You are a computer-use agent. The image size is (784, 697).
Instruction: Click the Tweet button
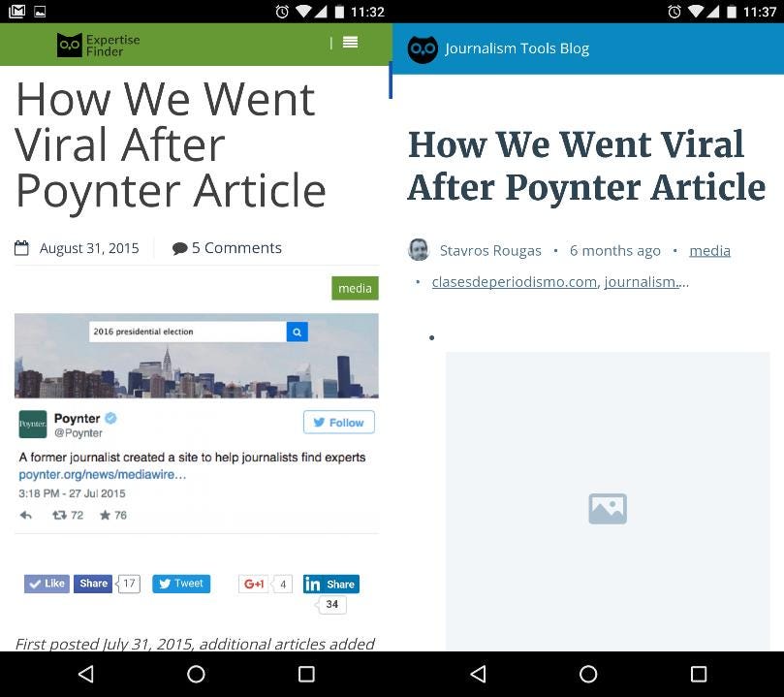(181, 584)
